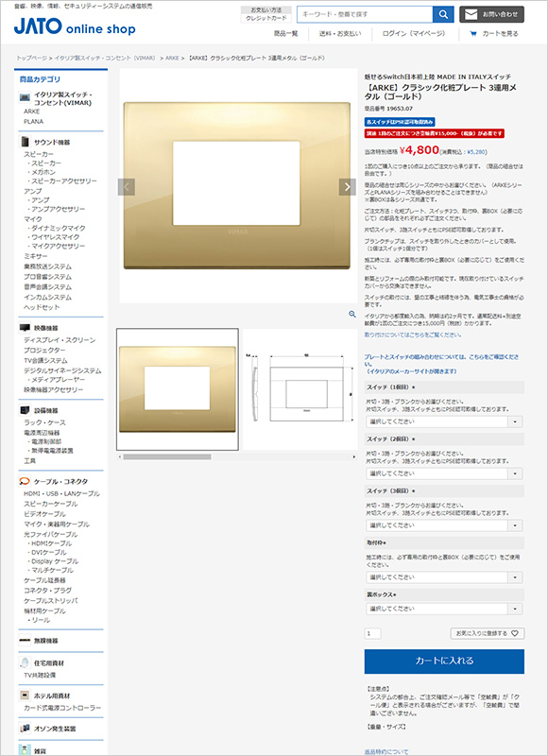Open 光ファイバケーブル sidebar category

(x=51, y=534)
